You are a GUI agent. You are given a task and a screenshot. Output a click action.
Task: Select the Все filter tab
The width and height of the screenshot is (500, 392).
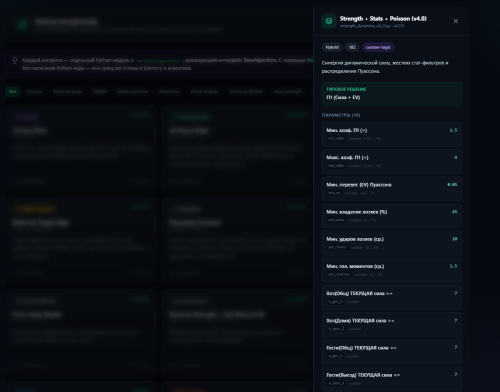(13, 91)
